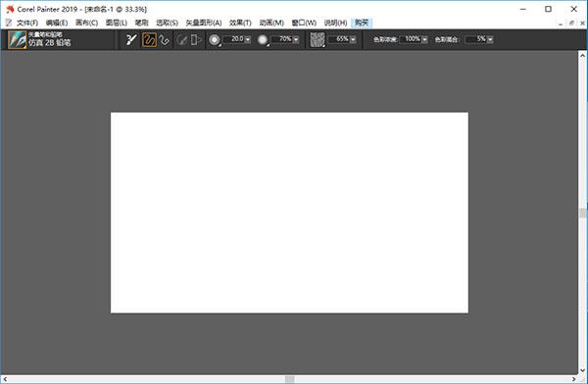Select the straight line strokes icon
The image size is (588, 384).
(x=164, y=39)
